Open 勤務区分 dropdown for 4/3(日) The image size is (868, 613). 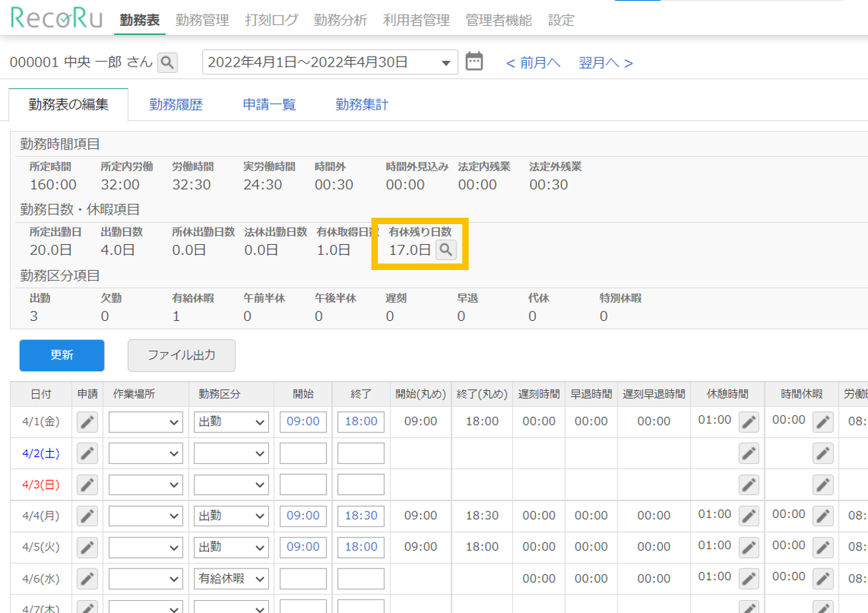coord(231,485)
